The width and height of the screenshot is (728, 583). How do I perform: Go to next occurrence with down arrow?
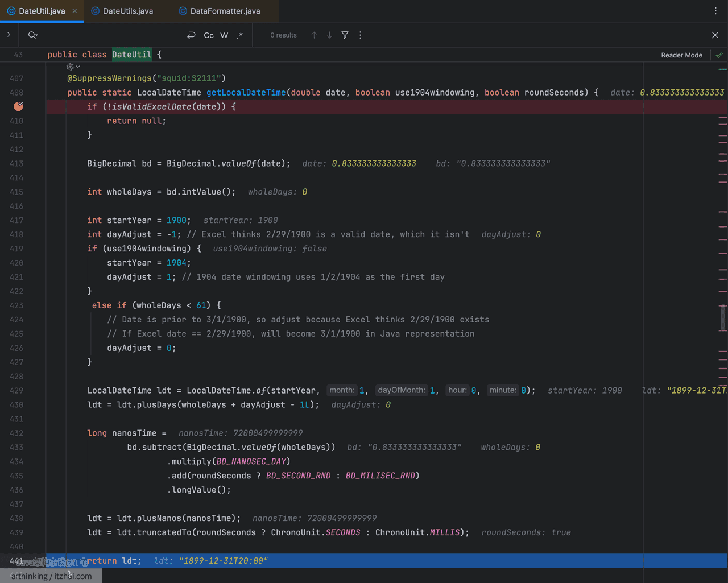coord(329,35)
